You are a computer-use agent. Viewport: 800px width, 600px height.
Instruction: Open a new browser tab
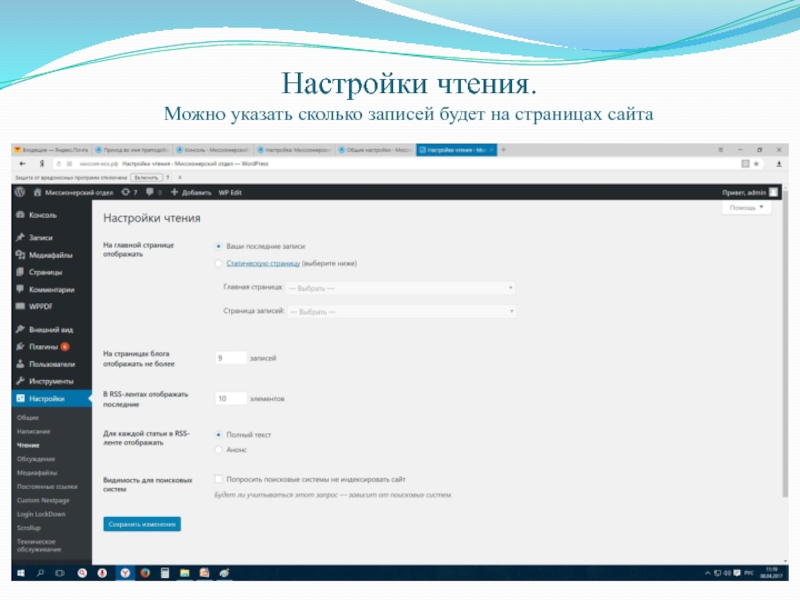(504, 149)
